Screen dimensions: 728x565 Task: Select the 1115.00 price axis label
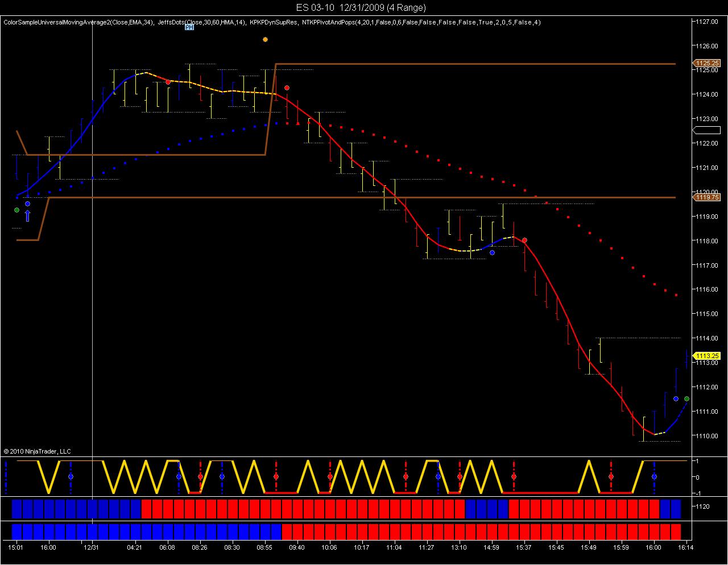(706, 314)
